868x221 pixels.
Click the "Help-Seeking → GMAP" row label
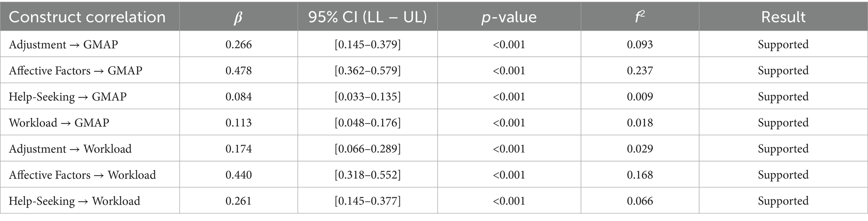tap(68, 97)
